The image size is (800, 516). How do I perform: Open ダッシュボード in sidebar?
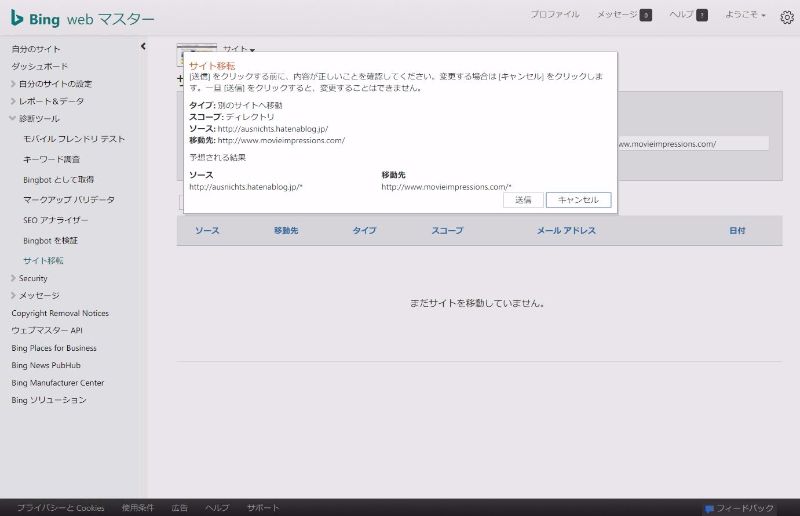39,66
